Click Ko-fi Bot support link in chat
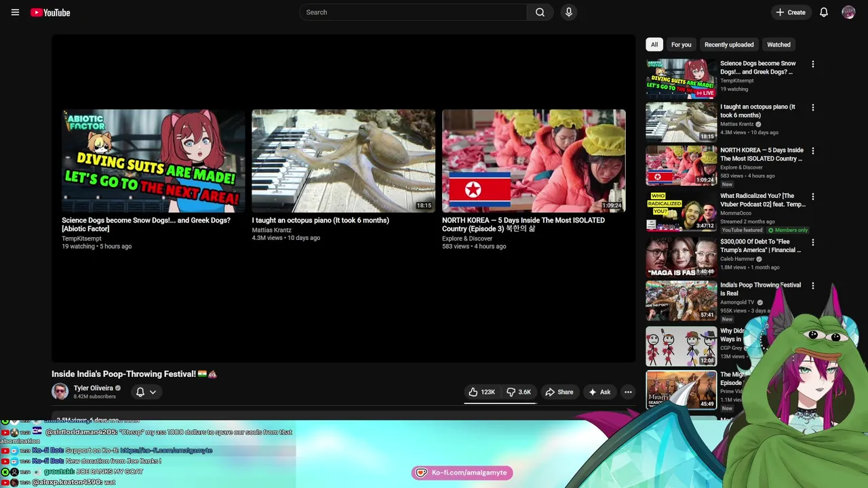The image size is (868, 488). (166, 450)
